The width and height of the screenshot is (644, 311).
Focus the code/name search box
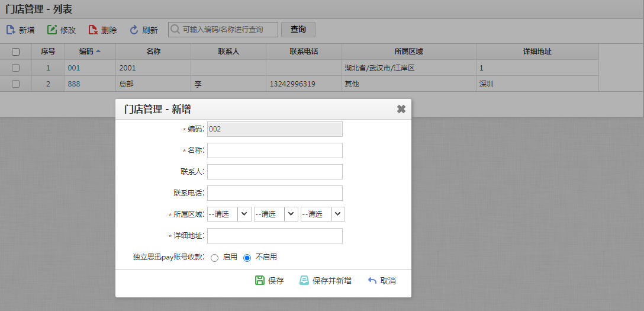(x=223, y=30)
